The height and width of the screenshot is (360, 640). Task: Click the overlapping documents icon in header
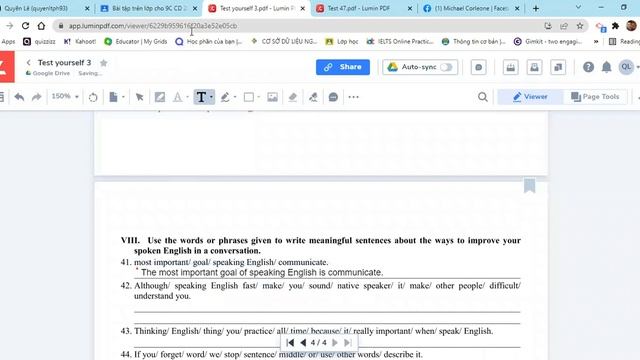pyautogui.click(x=558, y=67)
